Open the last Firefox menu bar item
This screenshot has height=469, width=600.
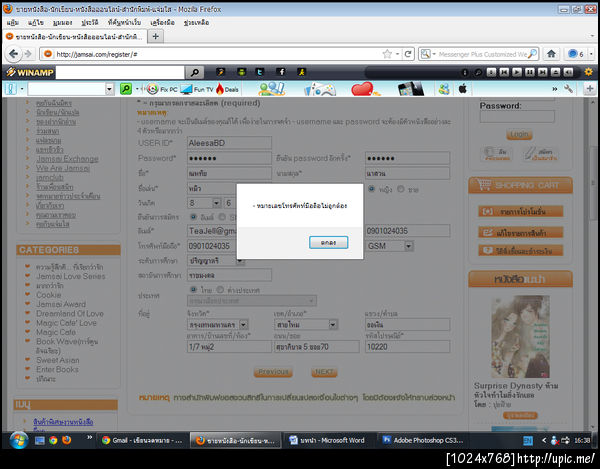[x=196, y=23]
